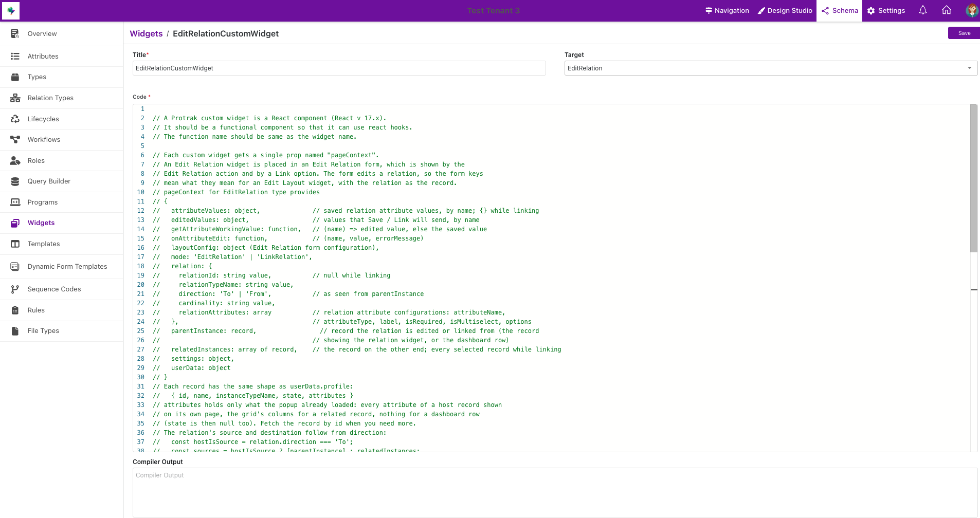Click the Workflows icon
This screenshot has height=518, width=980.
tap(15, 140)
